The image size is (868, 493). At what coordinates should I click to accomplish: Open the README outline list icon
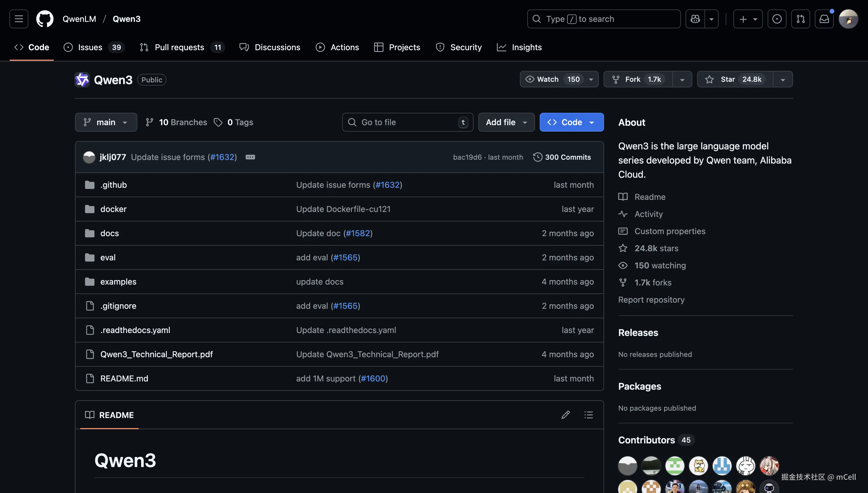pos(588,415)
